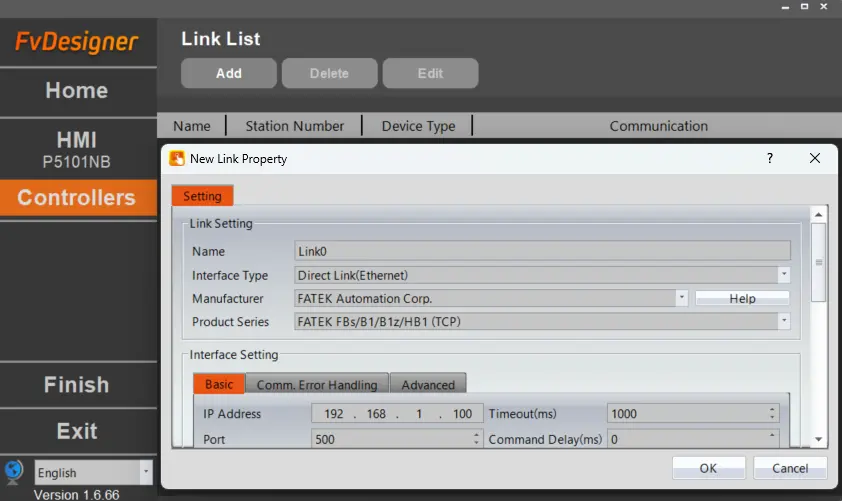Click the Cancel button
The height and width of the screenshot is (501, 842).
(789, 468)
